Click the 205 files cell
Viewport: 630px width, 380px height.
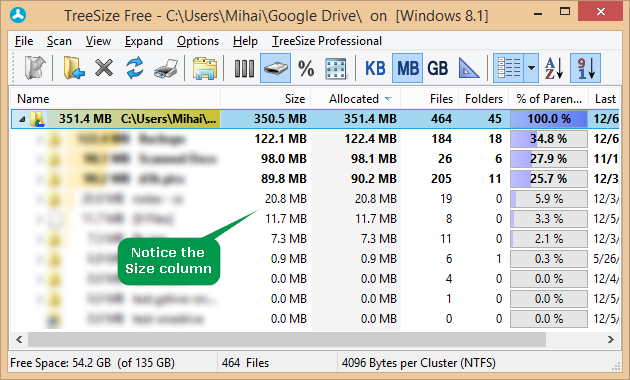pyautogui.click(x=441, y=179)
